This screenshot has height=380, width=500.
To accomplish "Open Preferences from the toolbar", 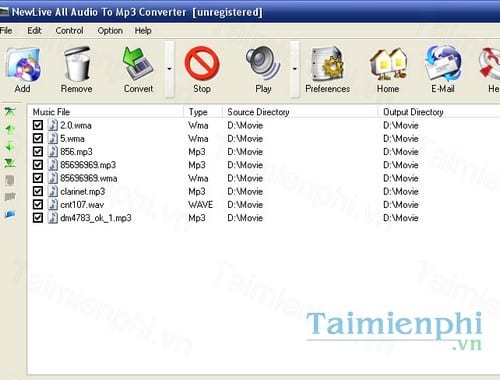I will click(327, 64).
